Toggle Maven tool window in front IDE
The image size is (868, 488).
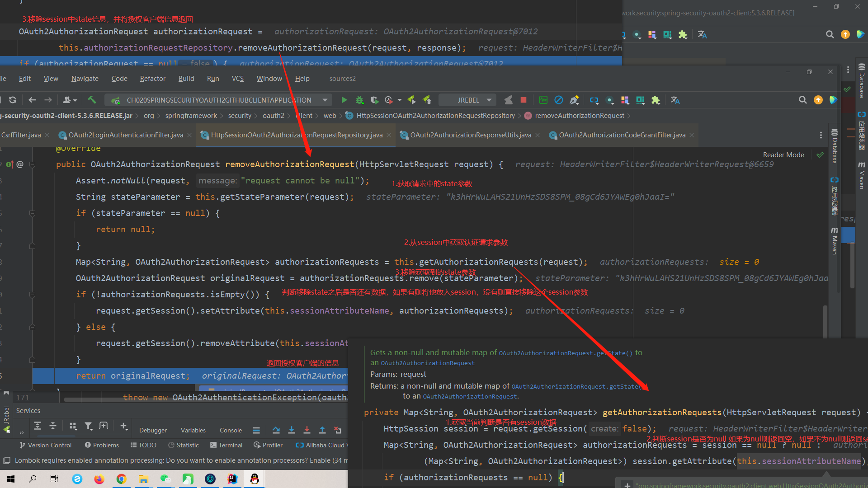[835, 241]
